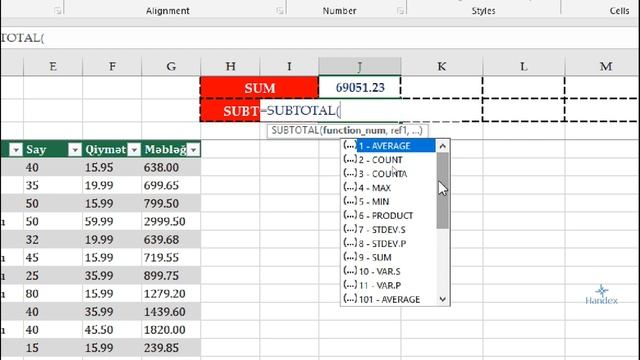Click Məbləğ cell 699.65
The height and width of the screenshot is (360, 640).
171,185
